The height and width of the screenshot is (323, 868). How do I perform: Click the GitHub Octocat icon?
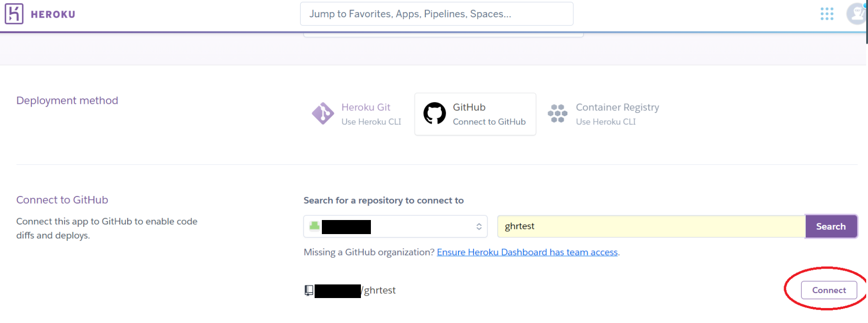click(x=434, y=113)
